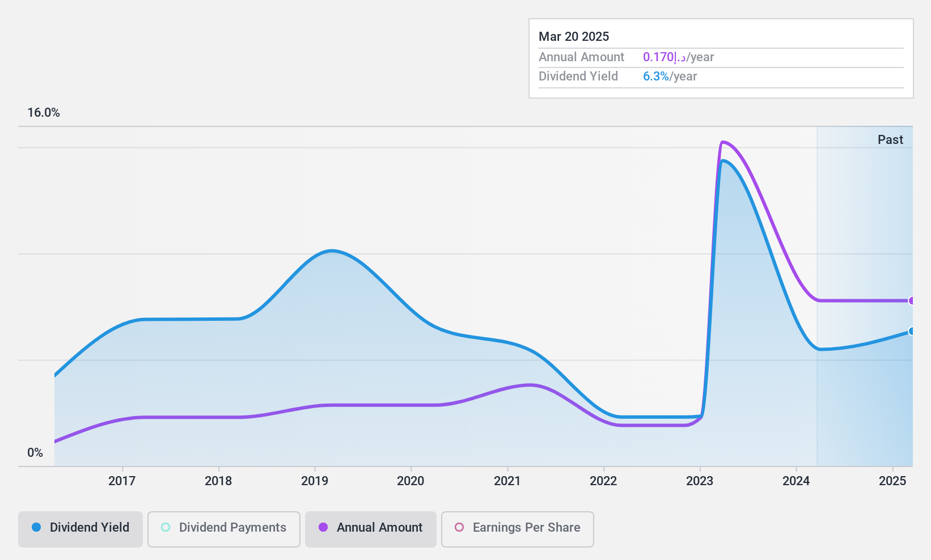Click the 2020 axis label

pos(411,481)
